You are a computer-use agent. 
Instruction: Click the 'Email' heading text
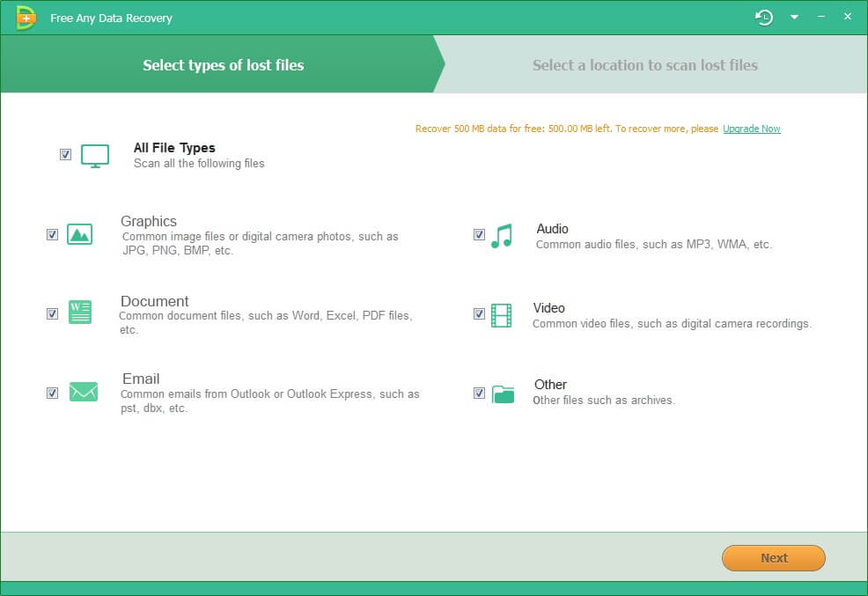point(141,379)
